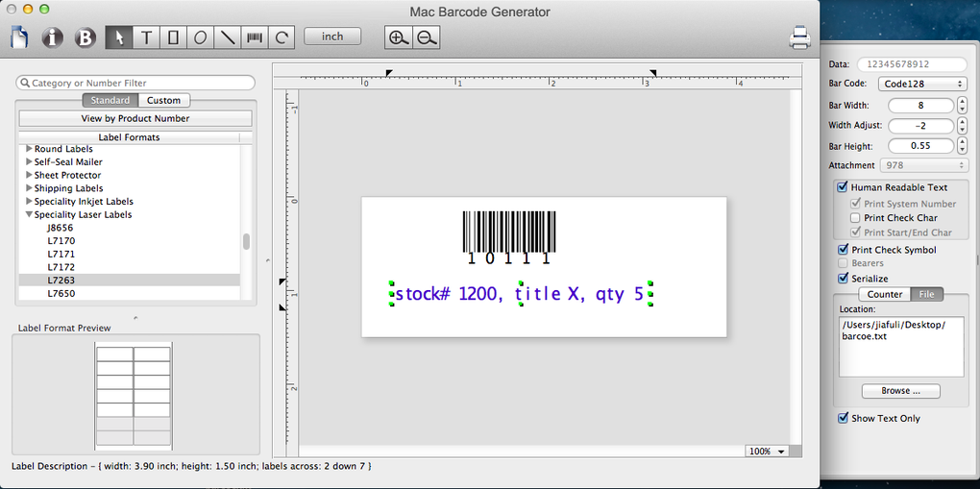The height and width of the screenshot is (489, 980).
Task: Click the Bar Width value field
Action: coord(920,105)
